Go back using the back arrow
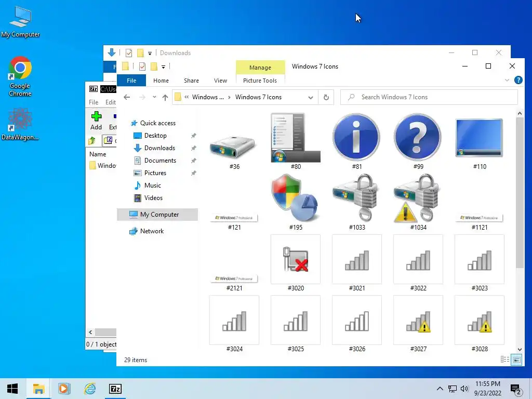 (x=127, y=97)
